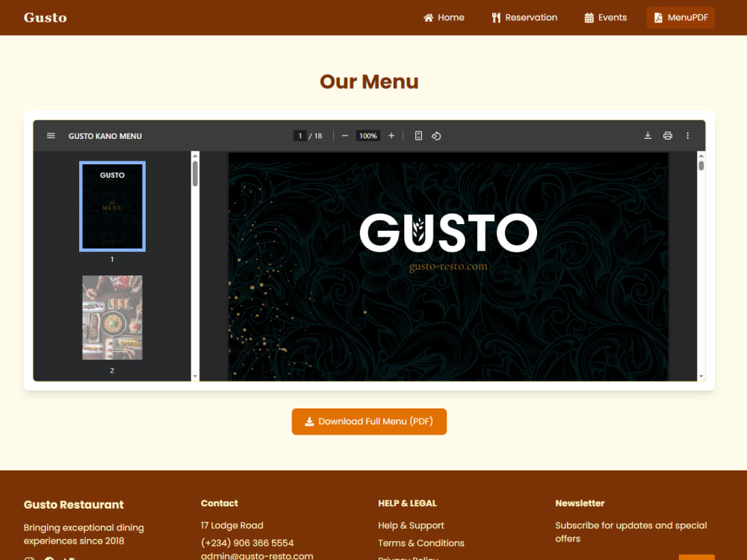
Task: Open the Reservation page
Action: click(x=524, y=18)
